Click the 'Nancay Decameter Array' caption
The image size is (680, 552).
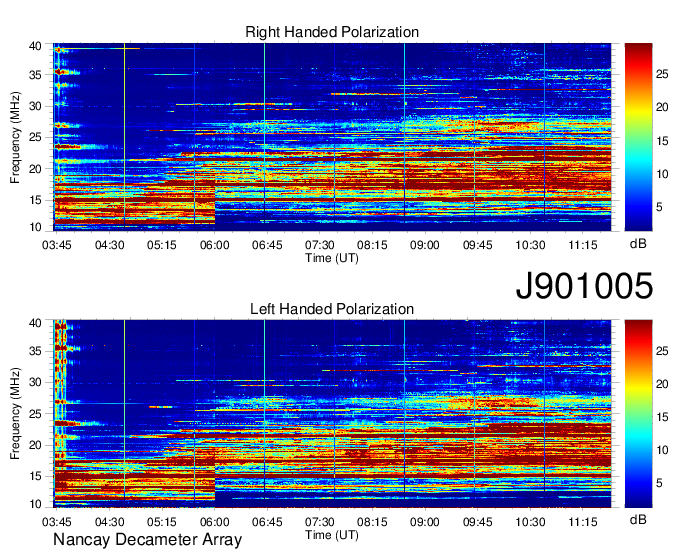(147, 540)
